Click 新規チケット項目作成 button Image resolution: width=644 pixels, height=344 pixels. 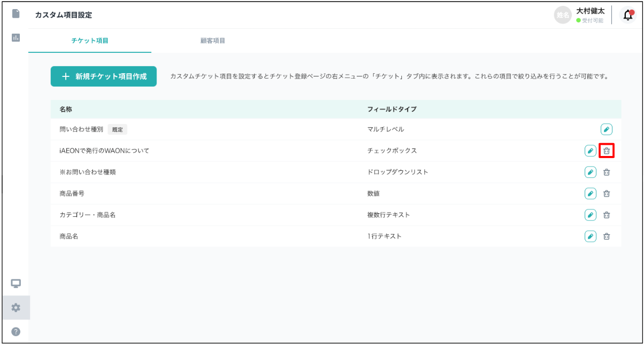pyautogui.click(x=104, y=76)
